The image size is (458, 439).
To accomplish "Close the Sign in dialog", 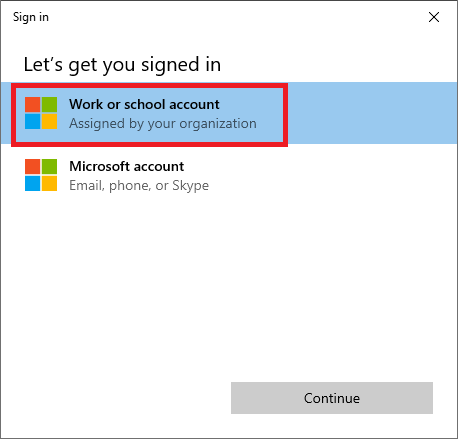I will (x=434, y=17).
